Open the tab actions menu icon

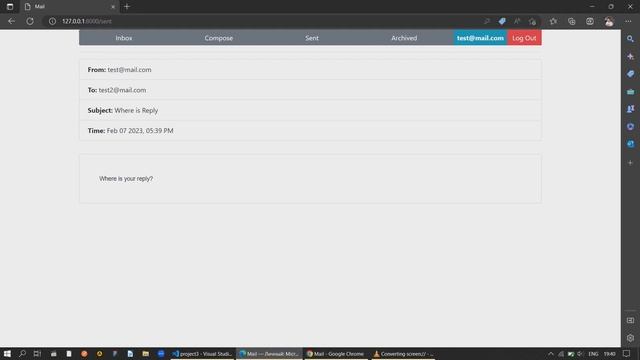click(10, 7)
